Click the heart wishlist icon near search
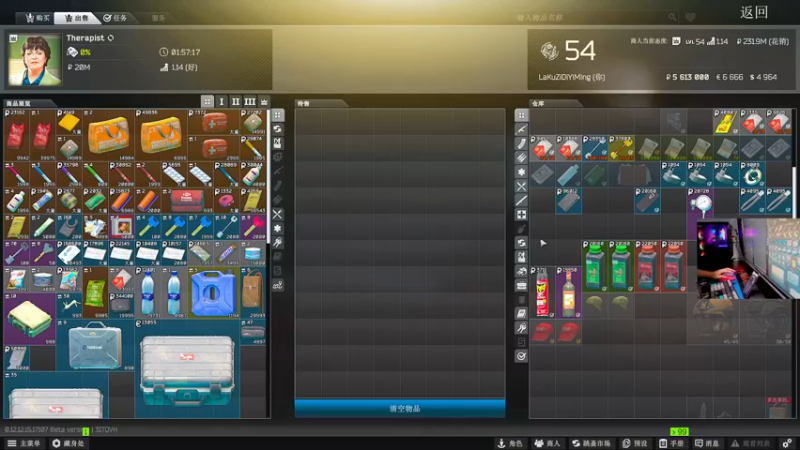Screen dimensions: 800x450 point(690,17)
